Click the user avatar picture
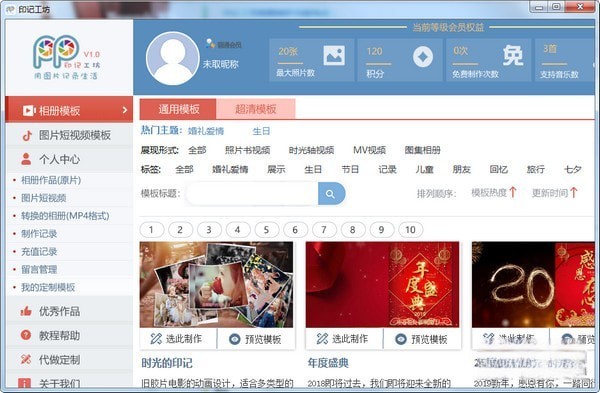The height and width of the screenshot is (393, 600). [x=173, y=59]
